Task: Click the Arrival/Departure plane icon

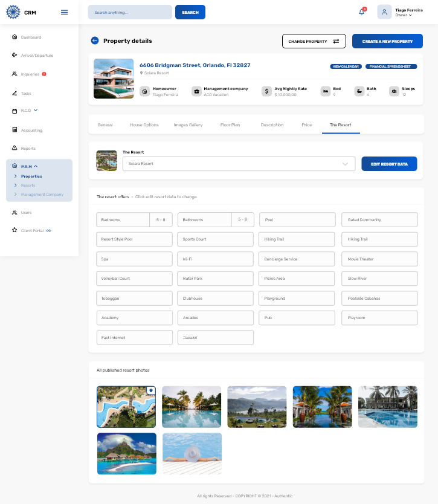Action: [x=14, y=55]
